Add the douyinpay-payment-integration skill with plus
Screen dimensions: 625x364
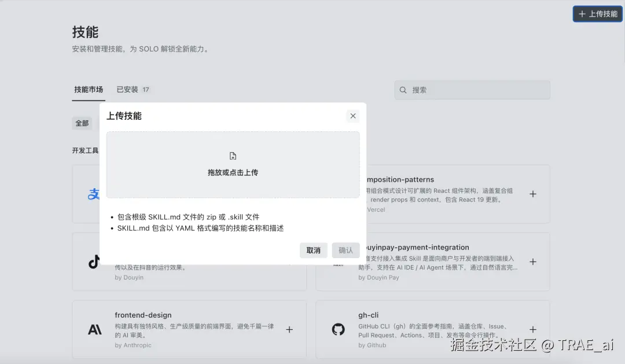[x=533, y=262]
